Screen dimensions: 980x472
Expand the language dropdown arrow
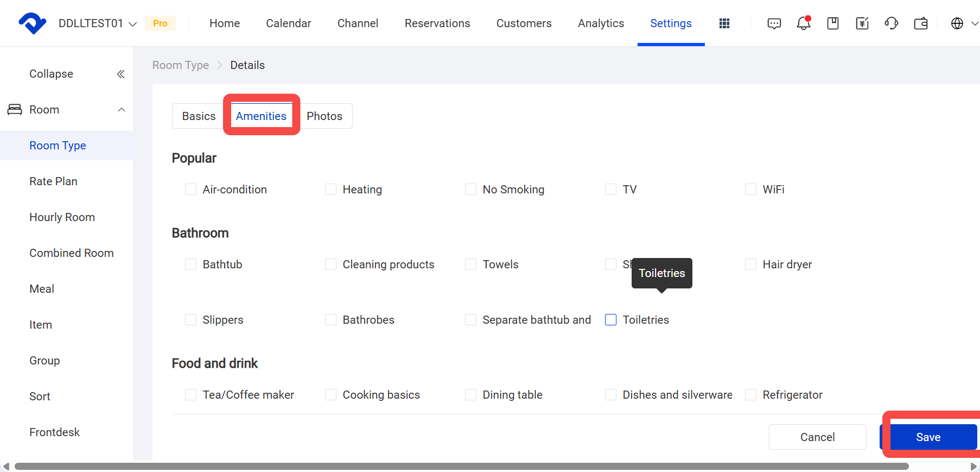975,23
